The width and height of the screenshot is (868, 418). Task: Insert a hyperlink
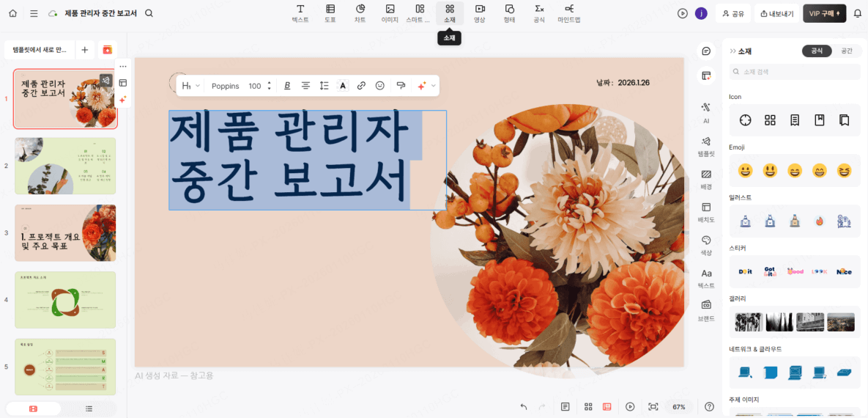[361, 86]
